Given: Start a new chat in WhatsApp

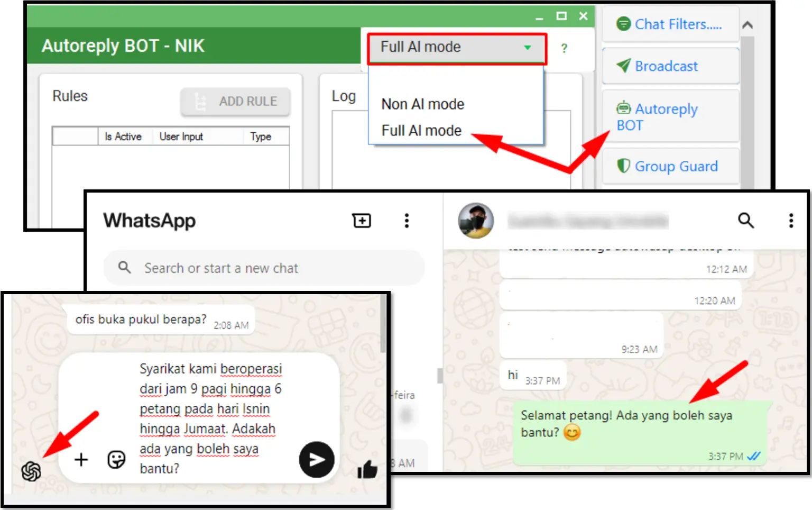Looking at the screenshot, I should coord(362,221).
